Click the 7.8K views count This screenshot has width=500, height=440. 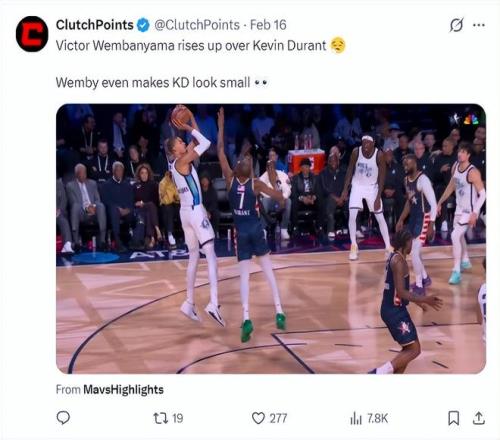(377, 418)
